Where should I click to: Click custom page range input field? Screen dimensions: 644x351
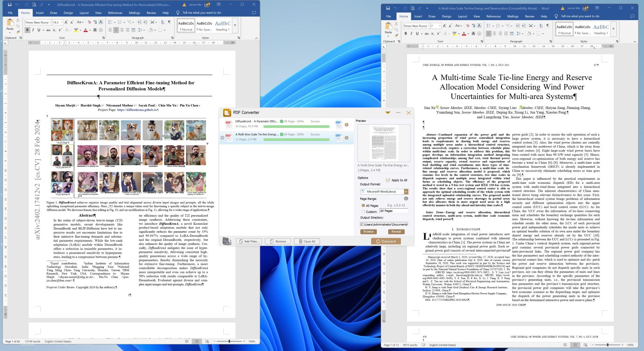pyautogui.click(x=394, y=211)
